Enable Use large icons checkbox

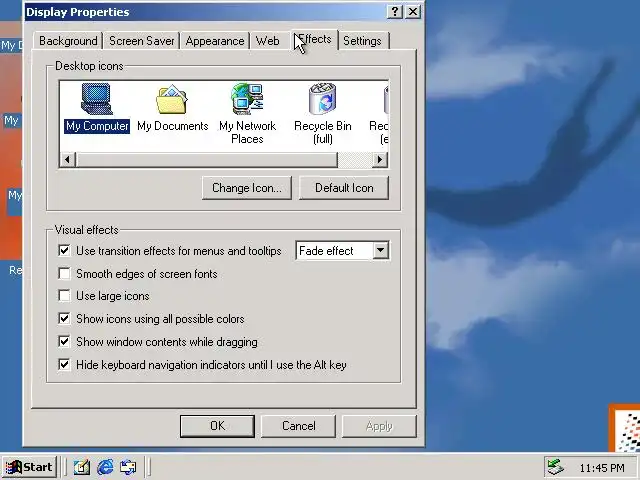[x=64, y=296]
